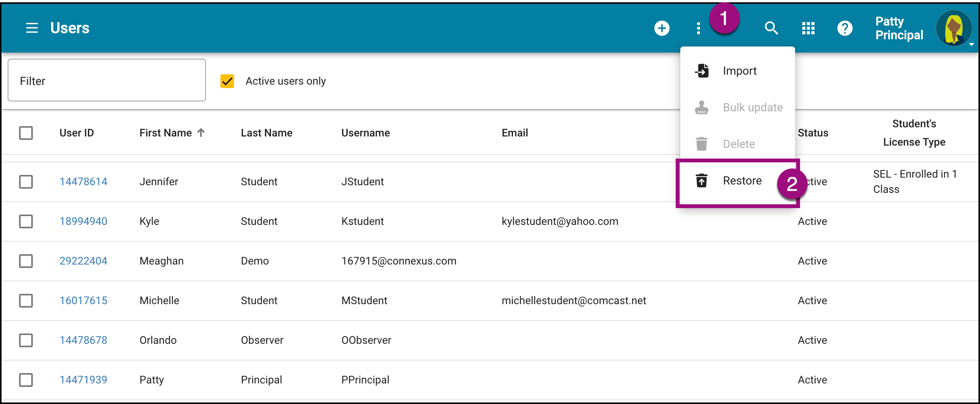This screenshot has height=404, width=980.
Task: Sort by Email column header
Action: point(515,133)
